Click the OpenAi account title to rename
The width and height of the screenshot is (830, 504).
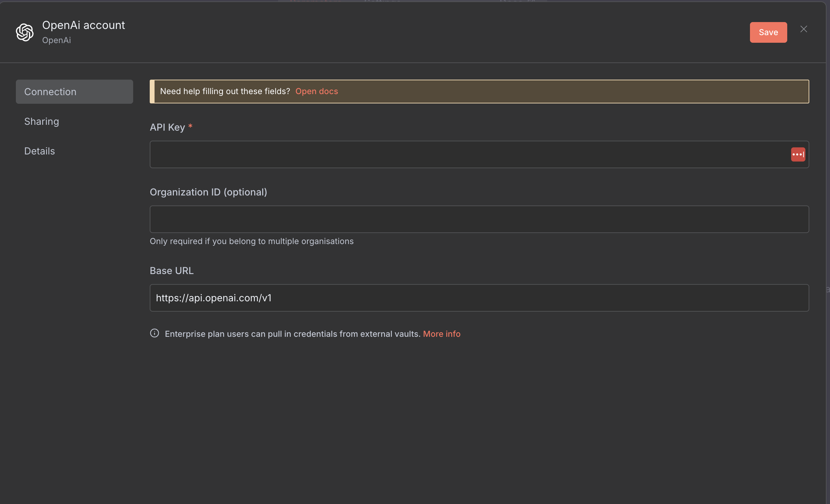(x=83, y=25)
